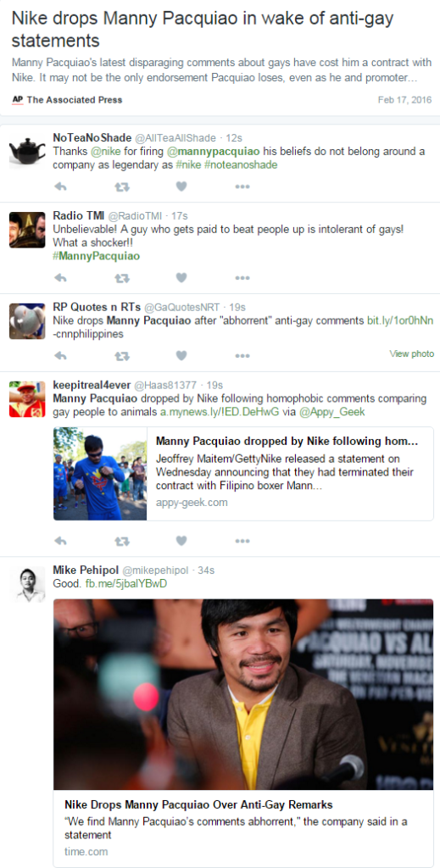Retweet the Radio TMI tweet
This screenshot has width=440, height=868.
(x=121, y=278)
